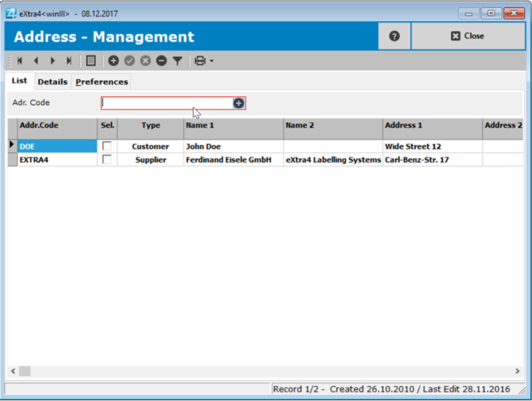This screenshot has width=532, height=401.
Task: Close the Address Management window
Action: coord(468,35)
